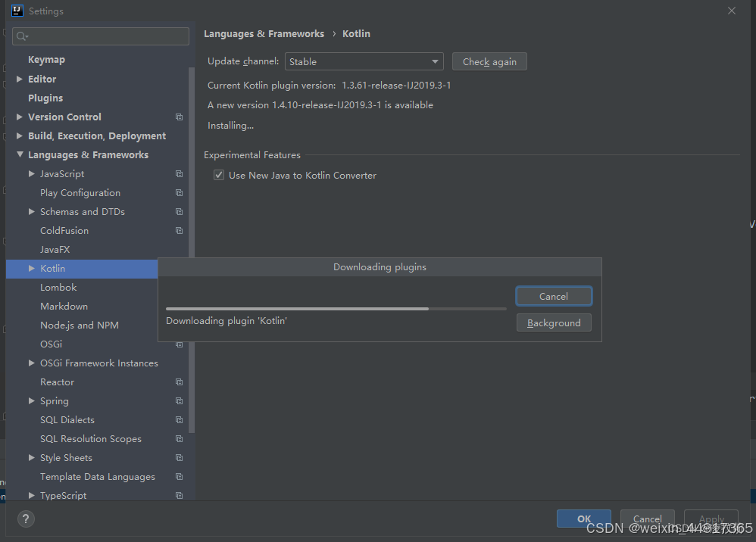
Task: Click the Downloading plugins dialog title
Action: pyautogui.click(x=380, y=267)
